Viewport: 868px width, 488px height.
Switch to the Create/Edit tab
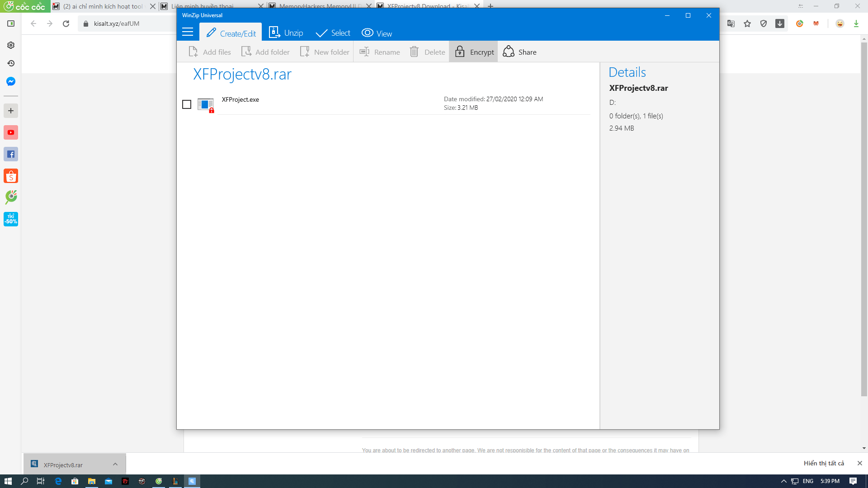231,33
